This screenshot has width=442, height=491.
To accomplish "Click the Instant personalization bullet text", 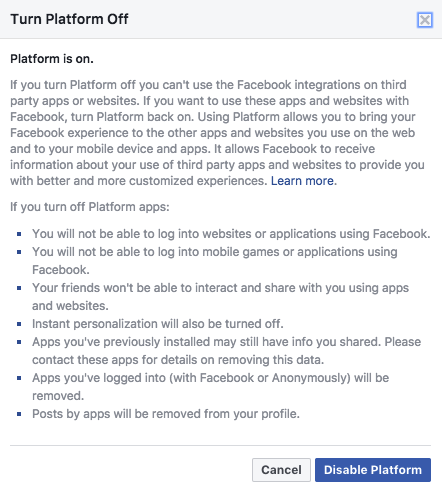I will click(158, 324).
